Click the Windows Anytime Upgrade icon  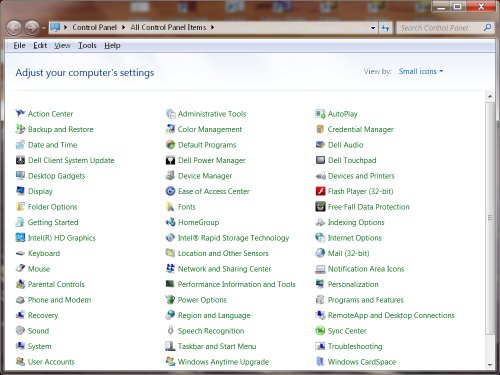pyautogui.click(x=170, y=362)
